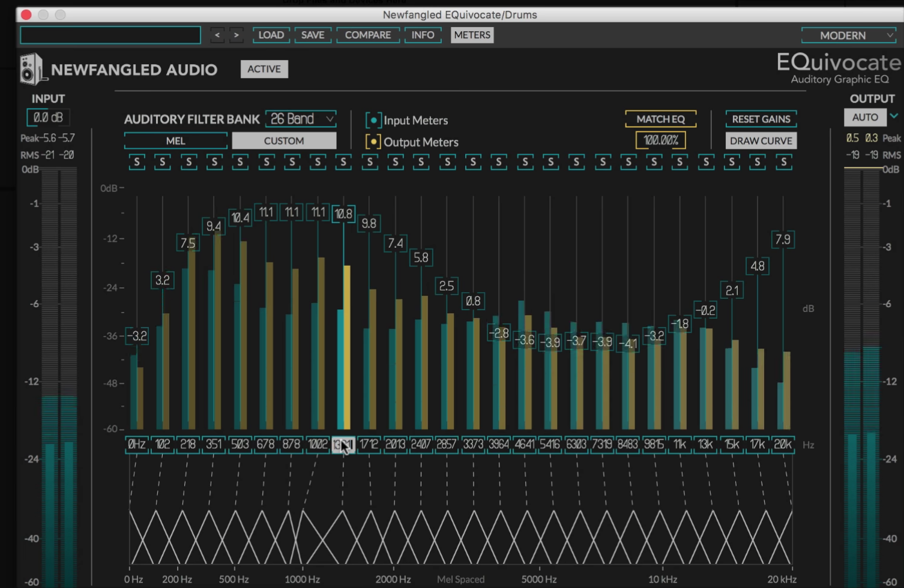
Task: Solo the 9815 Hz band
Action: 654,162
